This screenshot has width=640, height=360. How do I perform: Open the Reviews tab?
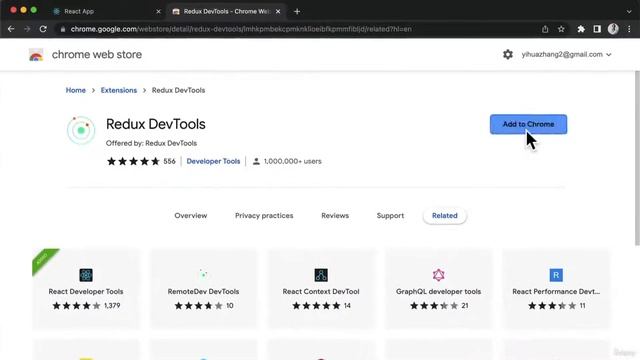(x=335, y=216)
